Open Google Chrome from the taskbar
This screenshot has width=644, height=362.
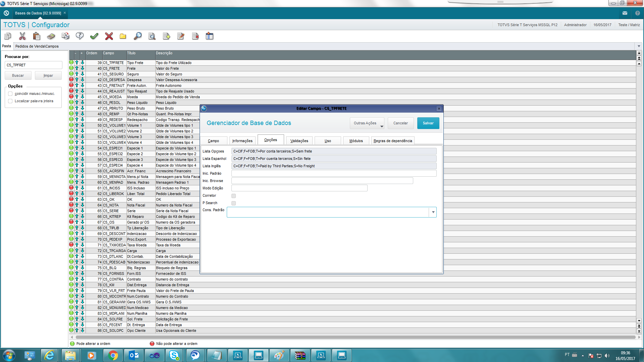[x=113, y=355]
